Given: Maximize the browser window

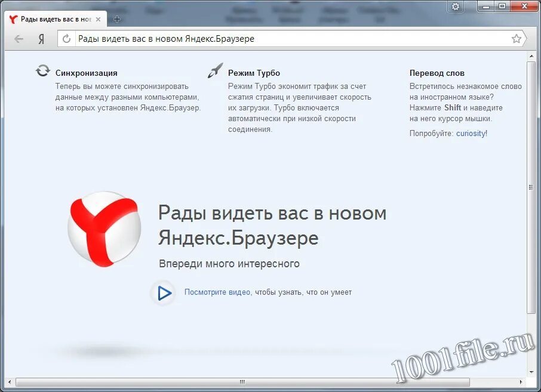Looking at the screenshot, I should (x=502, y=6).
